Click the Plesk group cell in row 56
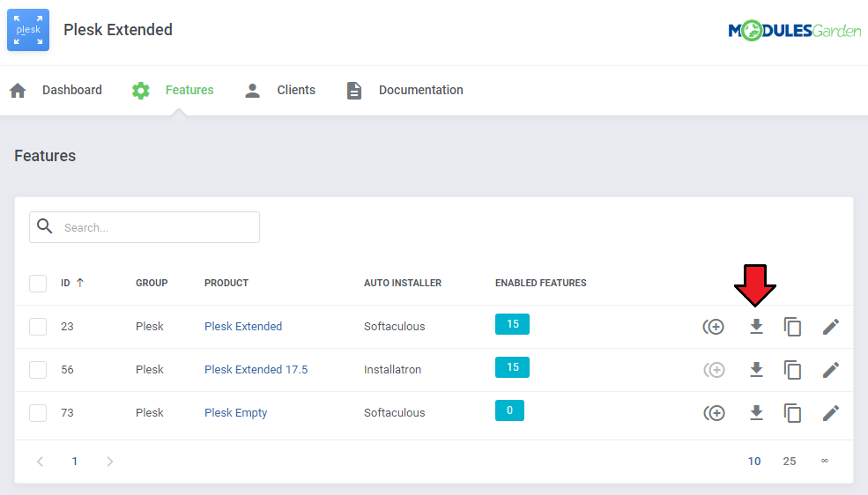The height and width of the screenshot is (495, 868). click(150, 369)
